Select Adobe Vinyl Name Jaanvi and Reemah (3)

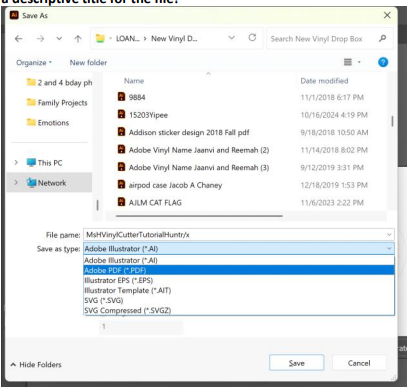199,168
